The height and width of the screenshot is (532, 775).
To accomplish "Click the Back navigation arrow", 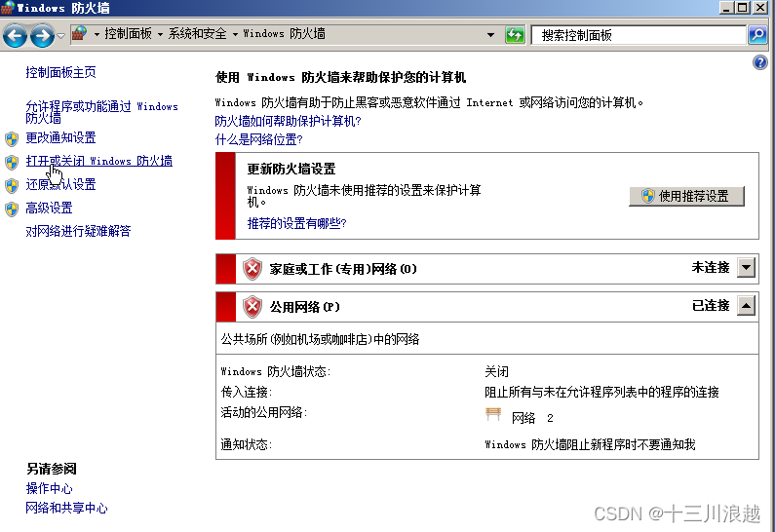I will (x=15, y=35).
